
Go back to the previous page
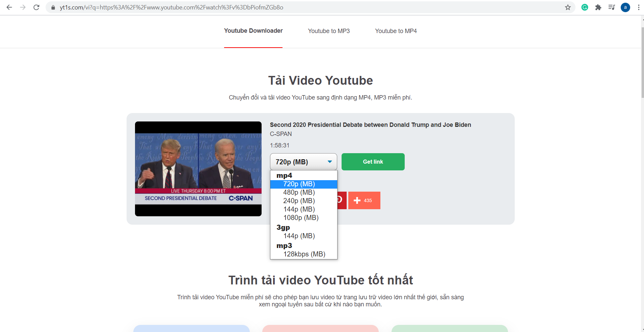click(9, 7)
